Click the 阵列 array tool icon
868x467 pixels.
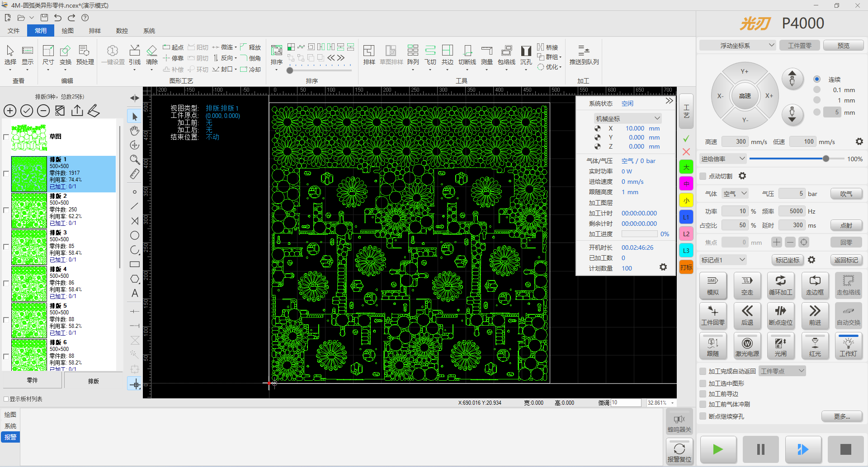pyautogui.click(x=413, y=55)
